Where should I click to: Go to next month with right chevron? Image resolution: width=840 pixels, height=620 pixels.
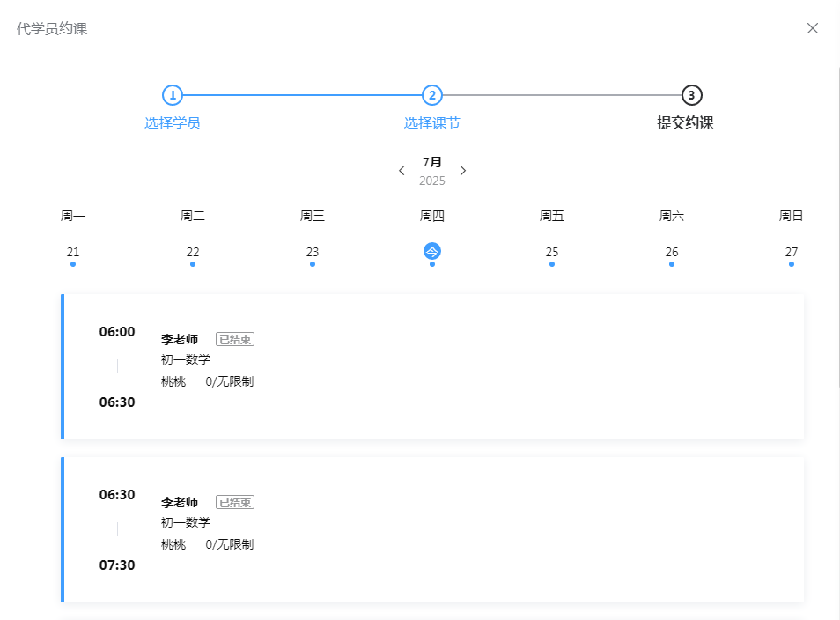pyautogui.click(x=463, y=171)
